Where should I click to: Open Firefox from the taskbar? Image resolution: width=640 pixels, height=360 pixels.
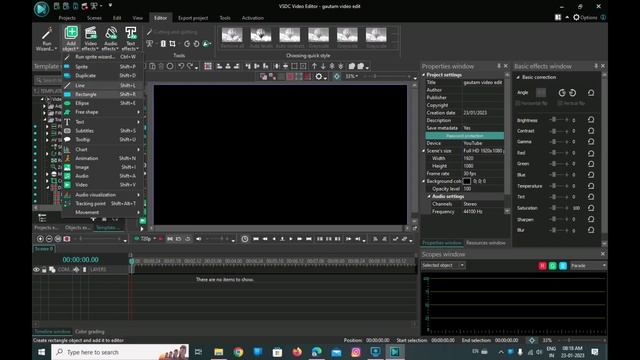[297, 352]
